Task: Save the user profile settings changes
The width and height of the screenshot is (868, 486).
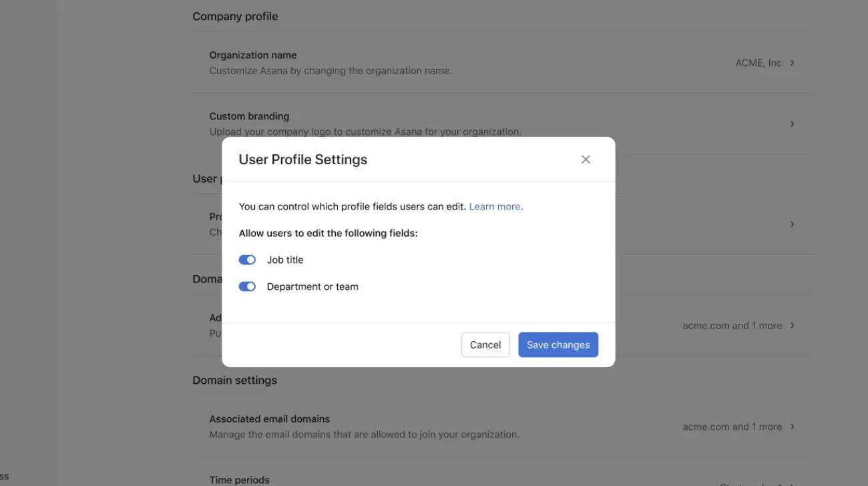Action: pyautogui.click(x=558, y=344)
